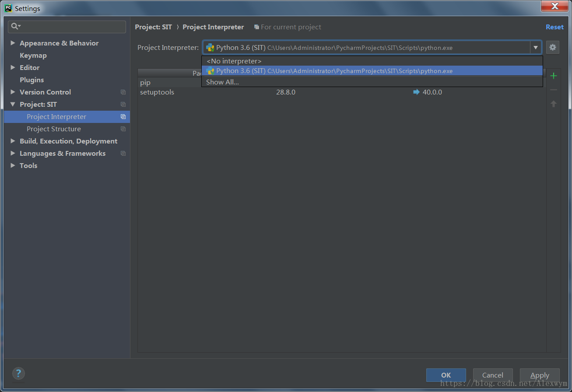
Task: Select the pip package row
Action: [x=169, y=83]
